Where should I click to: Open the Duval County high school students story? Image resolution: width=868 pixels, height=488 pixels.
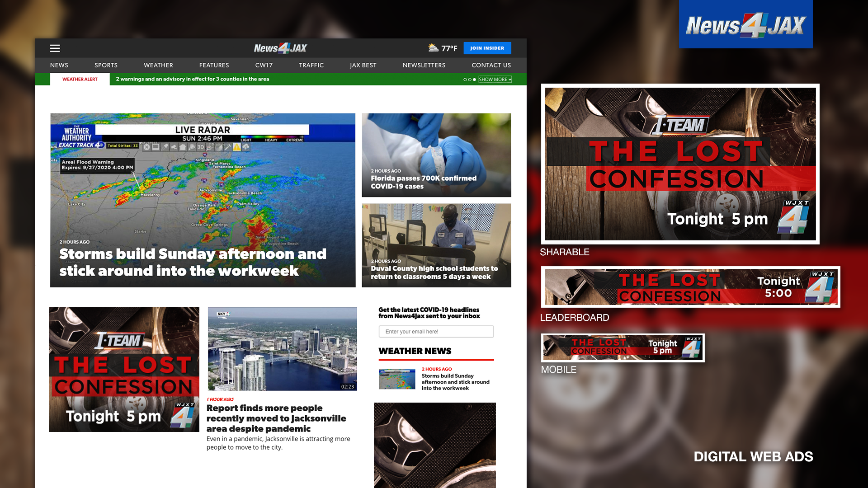pos(436,245)
